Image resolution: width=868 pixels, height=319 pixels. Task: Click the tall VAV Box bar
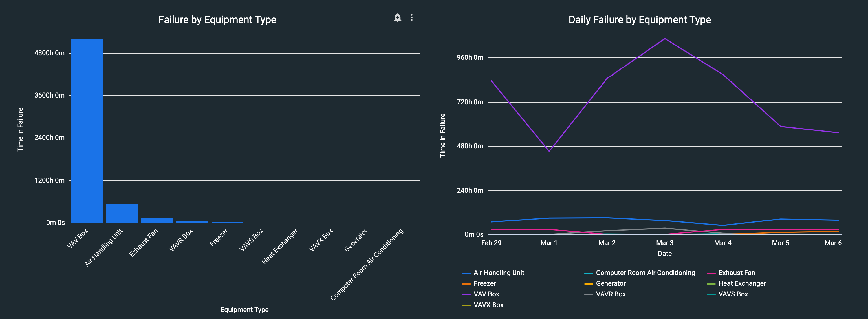point(87,131)
